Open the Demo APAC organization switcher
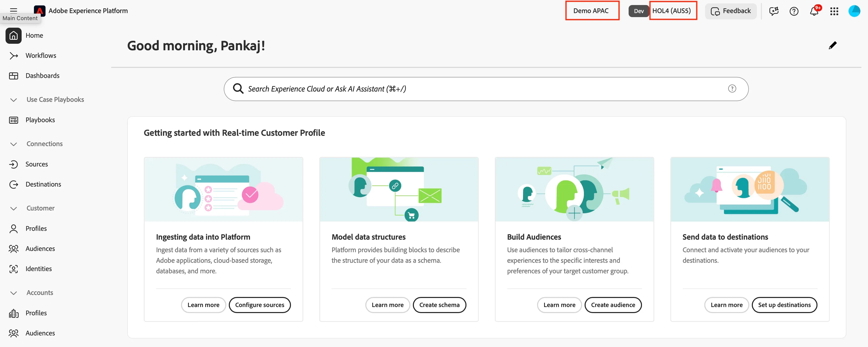This screenshot has height=347, width=868. 591,11
